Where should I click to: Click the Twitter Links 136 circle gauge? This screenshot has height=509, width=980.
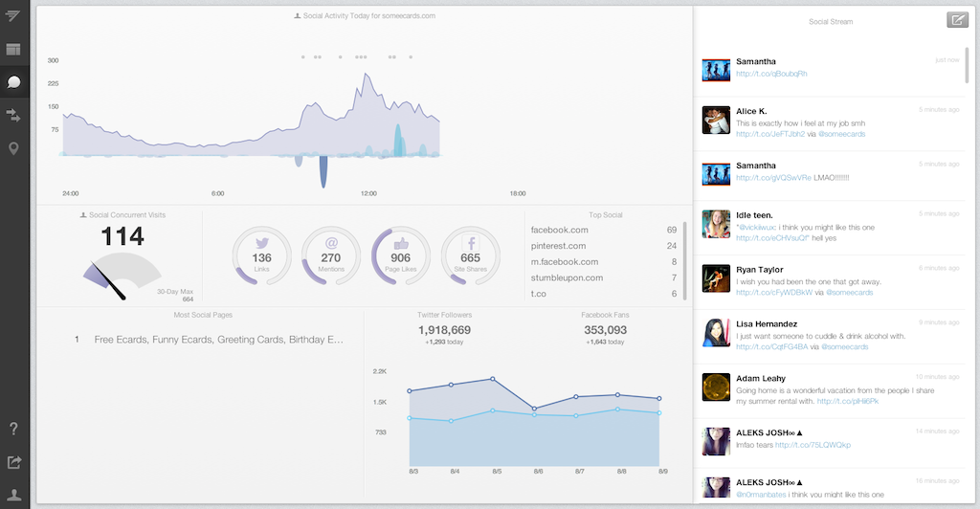262,256
